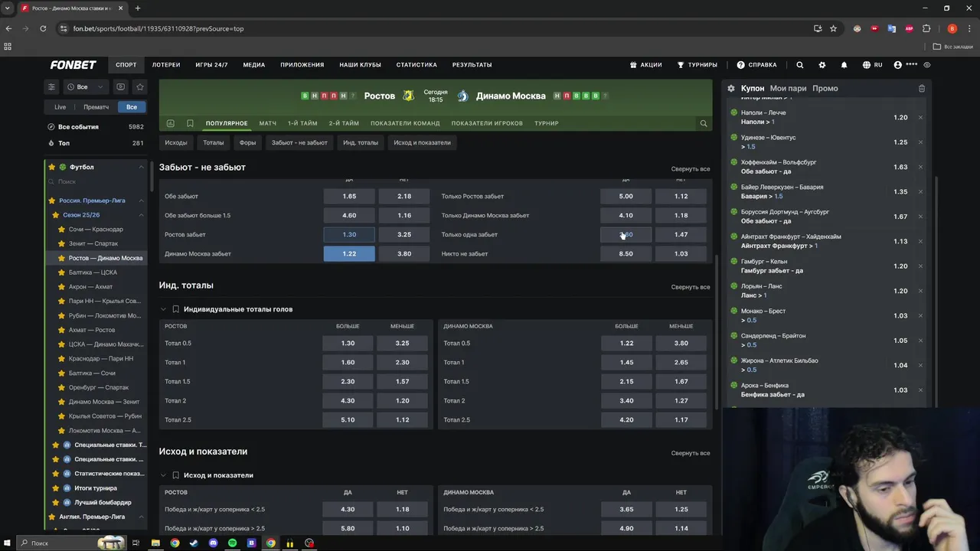
Task: Collapse the Исход и показатели market chevron
Action: click(x=163, y=475)
